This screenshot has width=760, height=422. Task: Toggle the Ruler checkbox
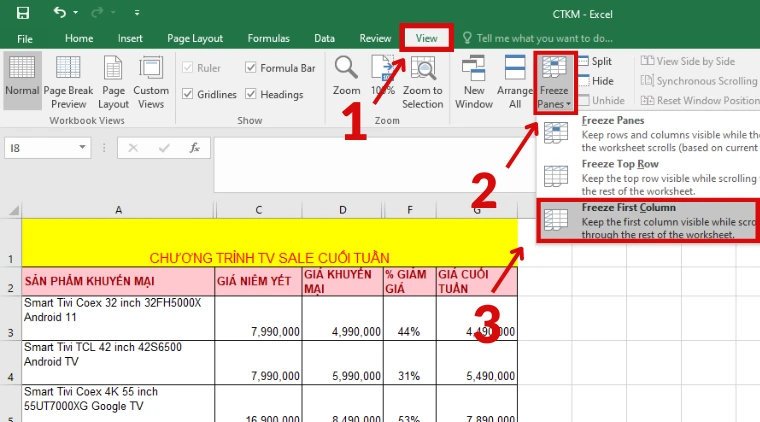pos(188,68)
